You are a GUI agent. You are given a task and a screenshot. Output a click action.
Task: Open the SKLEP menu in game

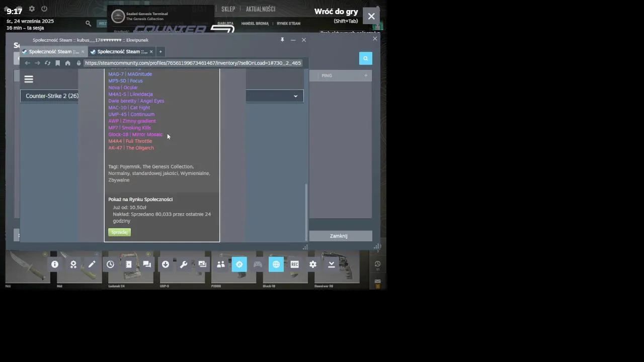pyautogui.click(x=228, y=9)
